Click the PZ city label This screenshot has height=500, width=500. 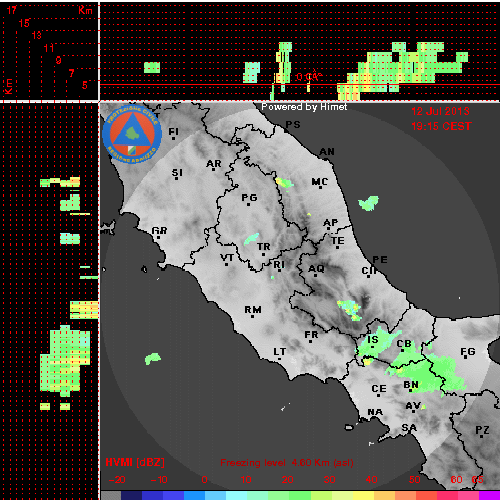[x=482, y=430]
